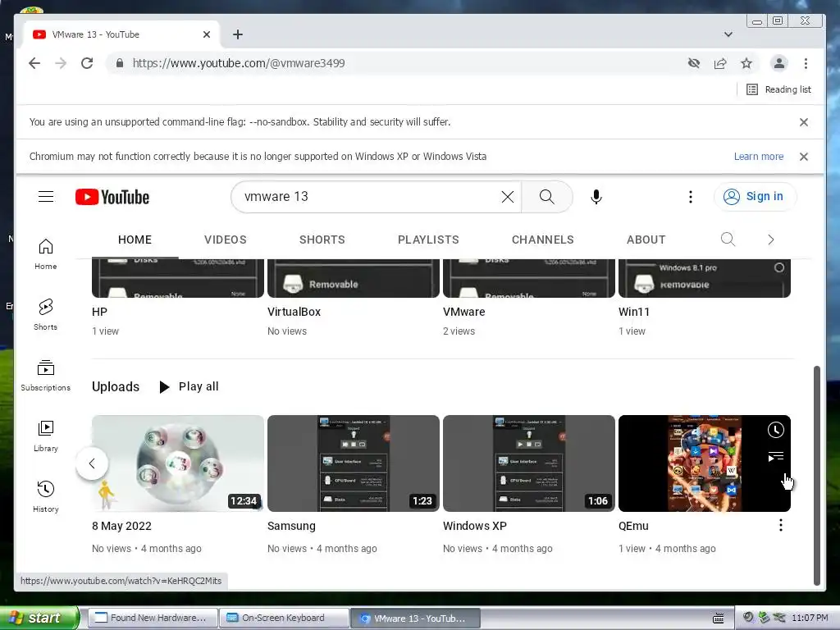Open the Reading list
The width and height of the screenshot is (840, 630).
pyautogui.click(x=779, y=89)
